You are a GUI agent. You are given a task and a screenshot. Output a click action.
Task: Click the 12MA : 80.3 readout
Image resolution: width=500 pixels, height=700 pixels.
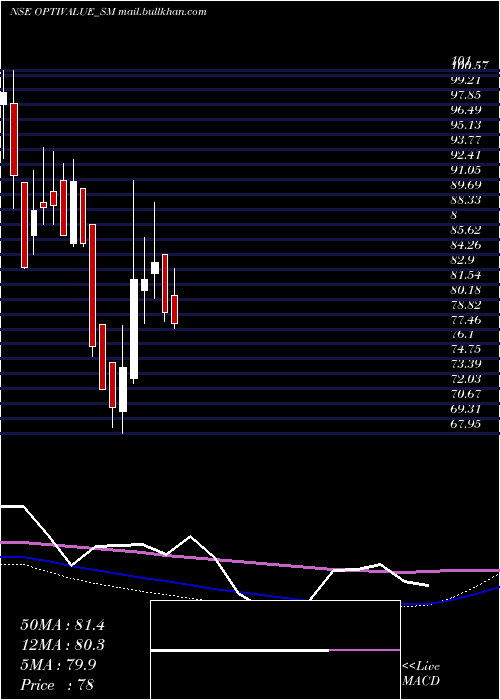(x=62, y=645)
